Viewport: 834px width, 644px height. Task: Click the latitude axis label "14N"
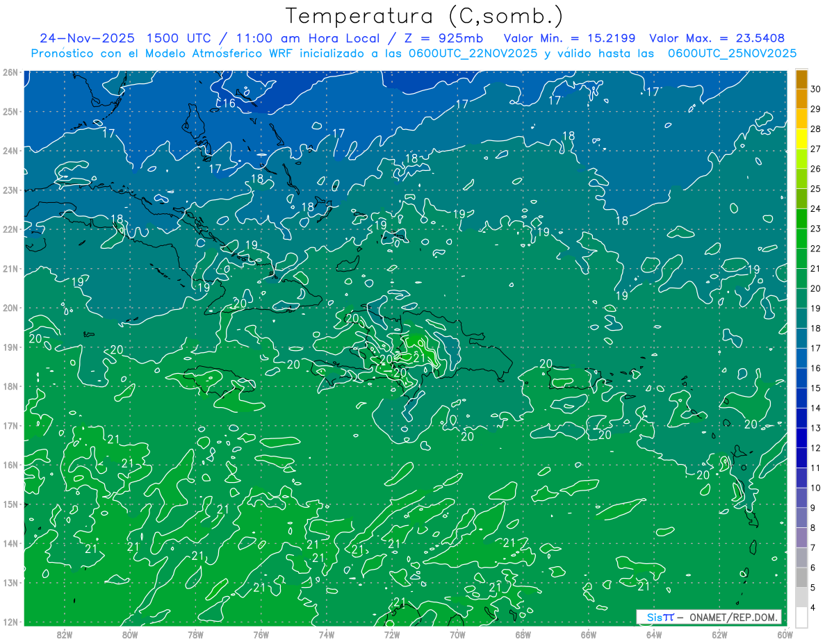(x=10, y=543)
